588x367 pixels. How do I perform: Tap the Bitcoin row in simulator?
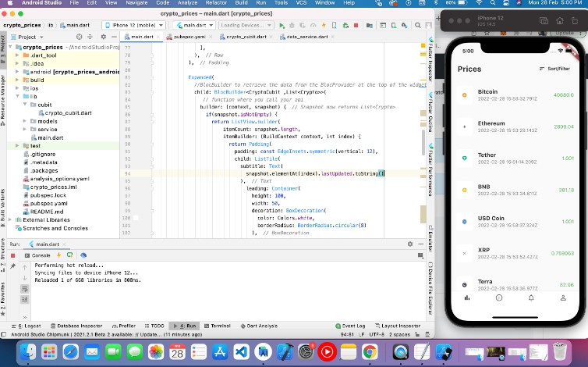515,95
